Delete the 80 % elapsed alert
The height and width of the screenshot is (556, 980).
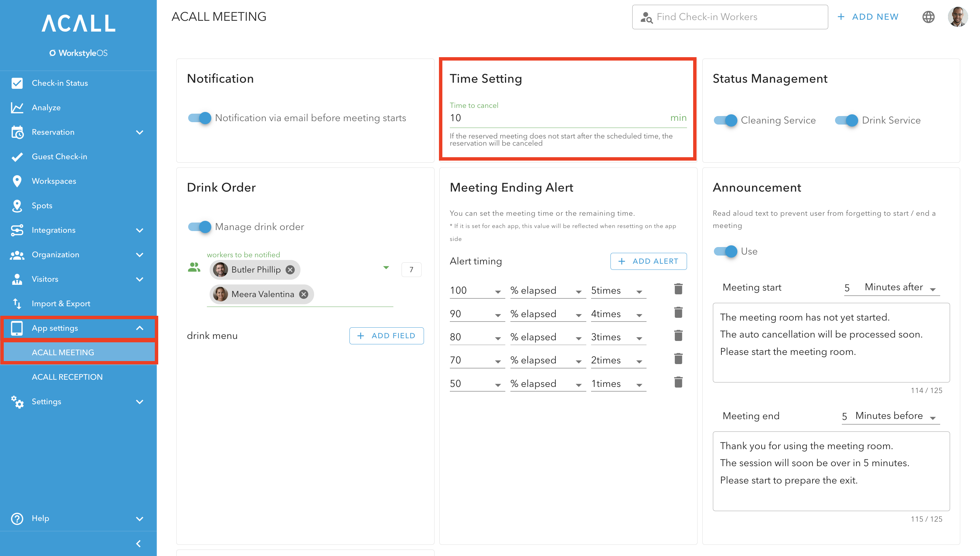[x=678, y=336]
